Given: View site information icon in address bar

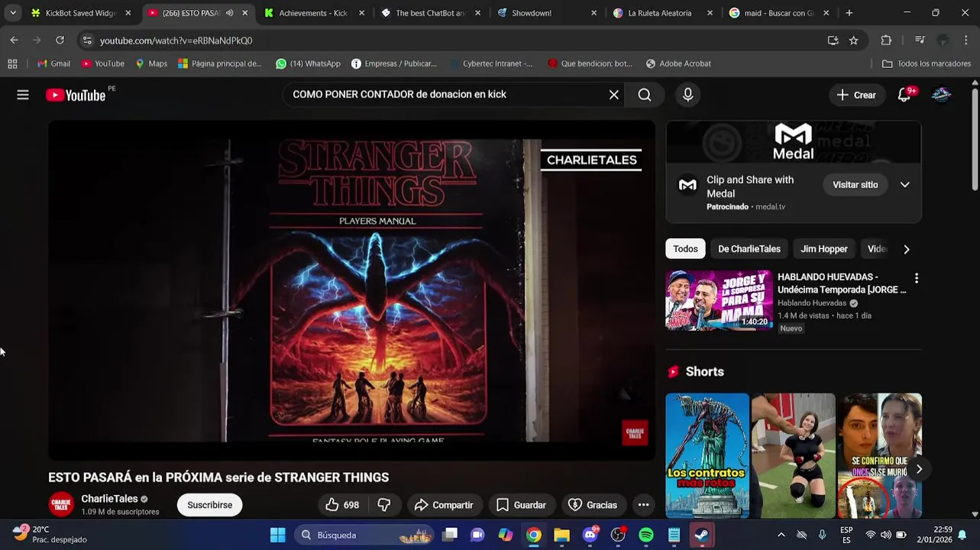Looking at the screenshot, I should coord(87,40).
